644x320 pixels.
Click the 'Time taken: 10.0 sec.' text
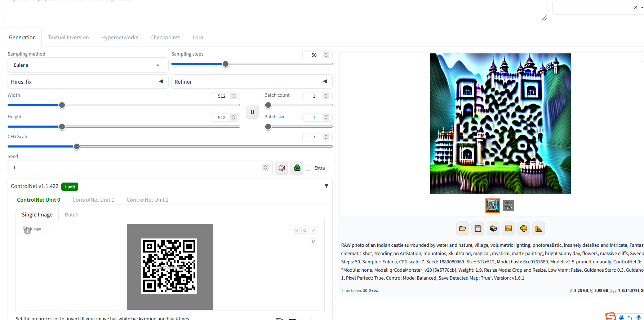click(x=360, y=290)
